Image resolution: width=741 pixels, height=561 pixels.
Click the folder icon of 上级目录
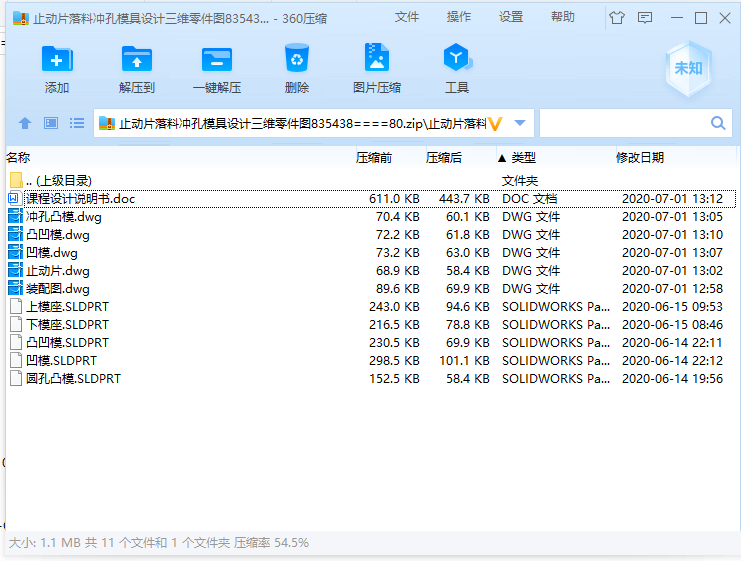pos(16,180)
